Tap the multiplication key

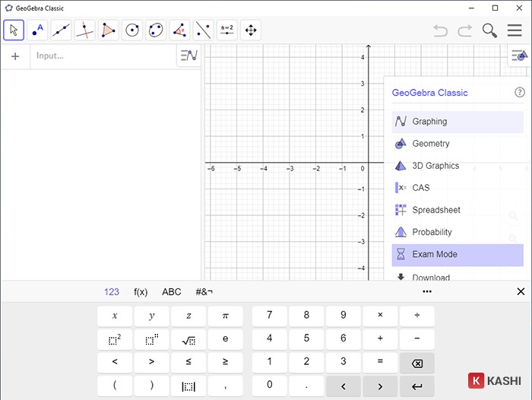[380, 316]
